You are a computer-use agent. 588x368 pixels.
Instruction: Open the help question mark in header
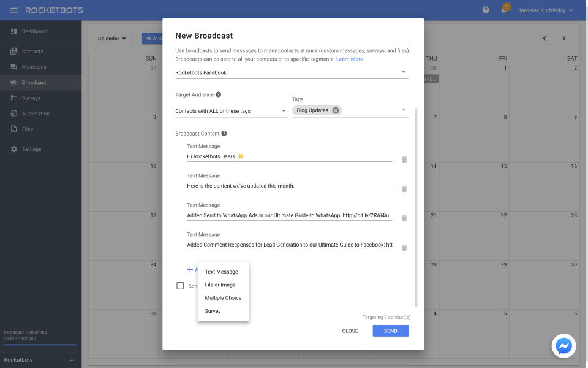click(x=486, y=10)
